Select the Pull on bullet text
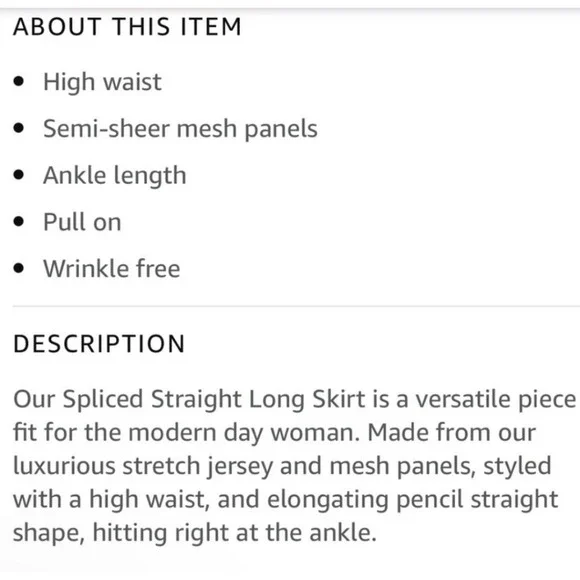The image size is (580, 580). pos(82,222)
